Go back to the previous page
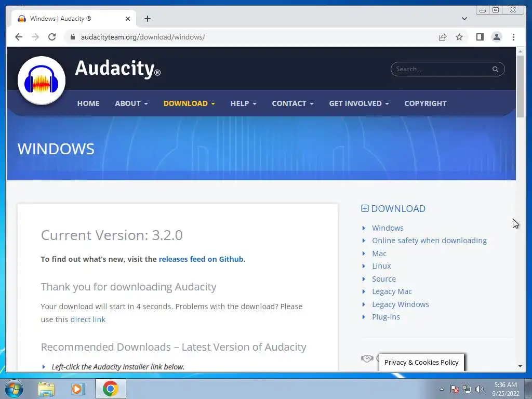This screenshot has width=532, height=399. click(19, 37)
